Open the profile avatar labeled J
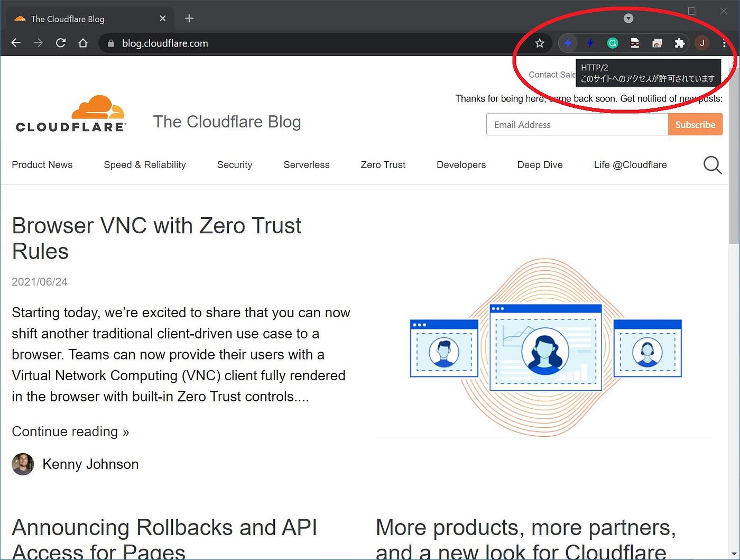 702,43
